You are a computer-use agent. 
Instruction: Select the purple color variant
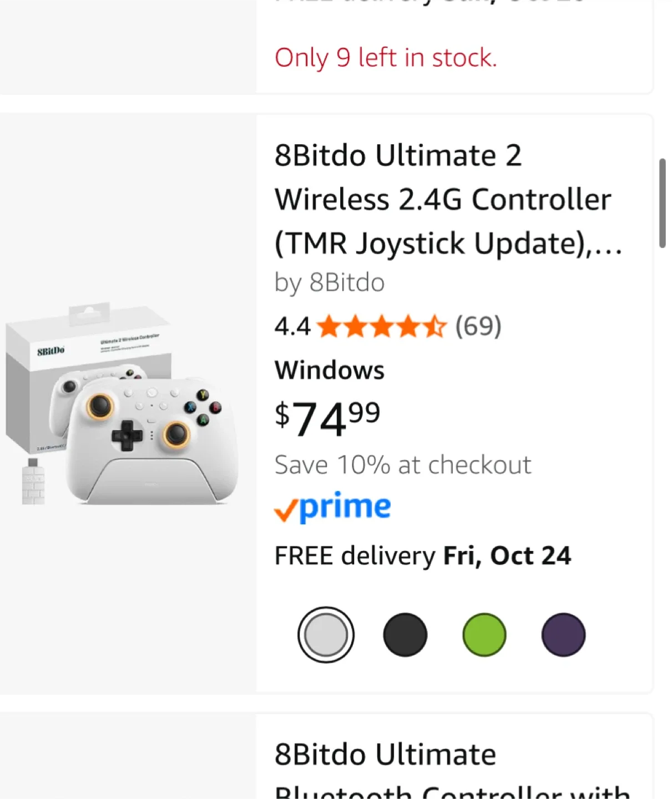click(563, 635)
